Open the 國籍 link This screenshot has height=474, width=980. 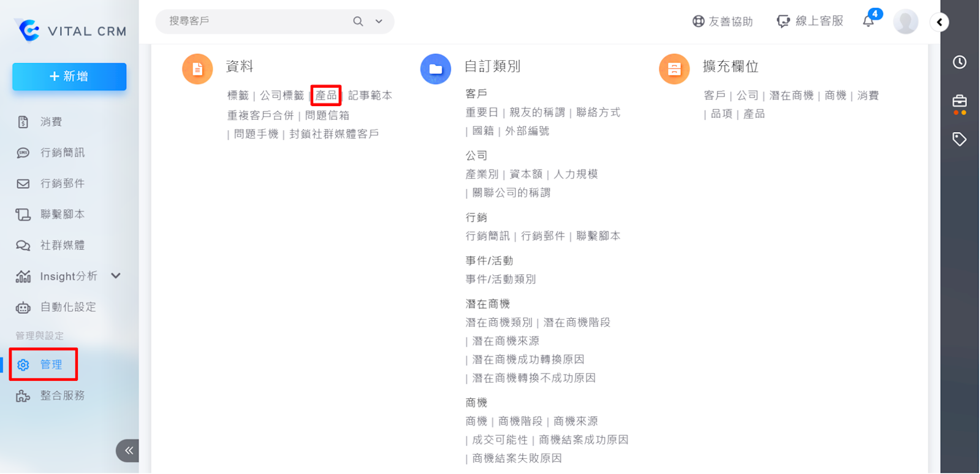coord(483,131)
